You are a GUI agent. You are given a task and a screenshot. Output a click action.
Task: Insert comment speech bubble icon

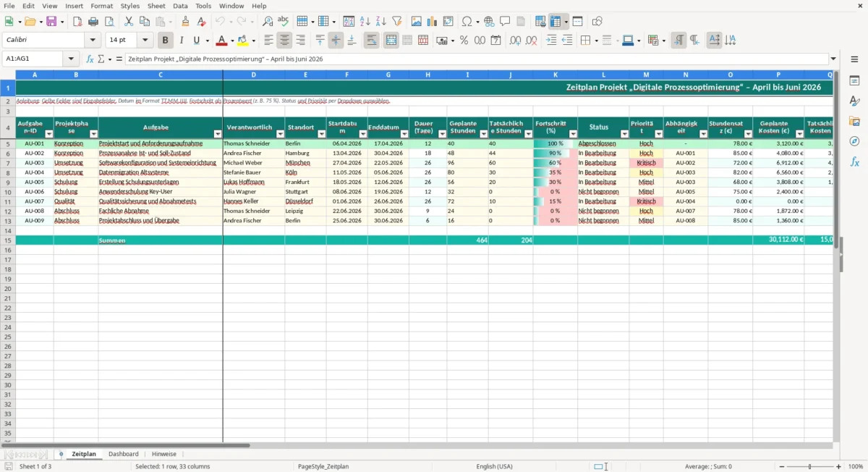[505, 22]
